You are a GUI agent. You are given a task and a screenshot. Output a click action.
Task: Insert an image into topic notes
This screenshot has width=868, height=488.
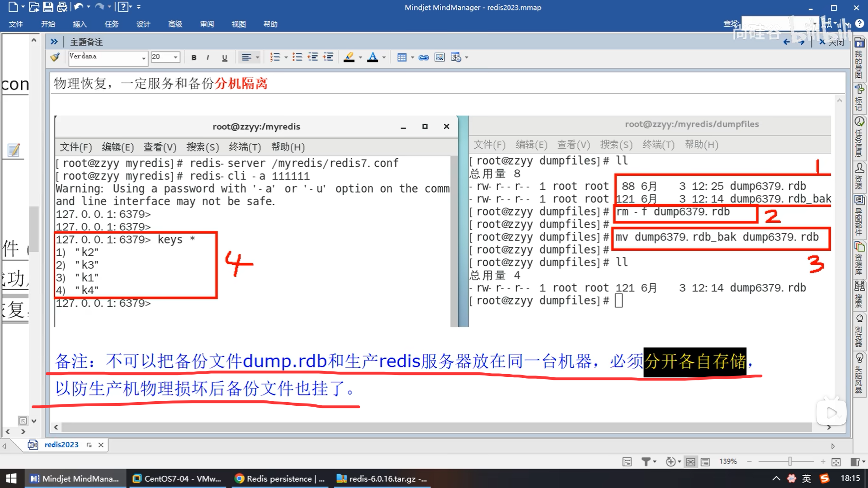(x=439, y=57)
